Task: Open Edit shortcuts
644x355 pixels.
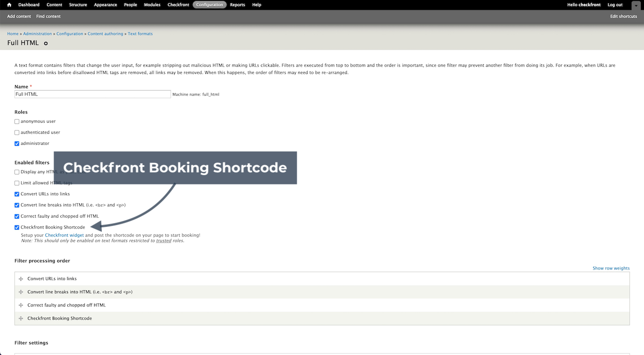Action: 623,17
